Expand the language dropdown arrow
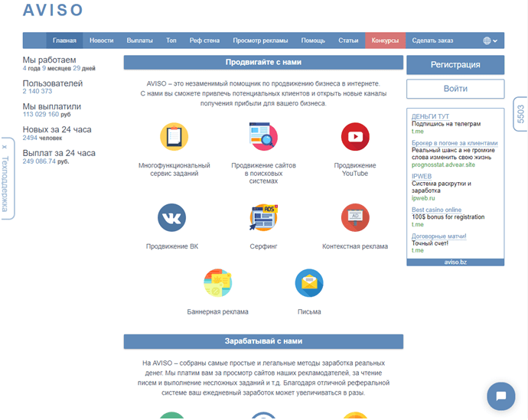 pos(495,41)
